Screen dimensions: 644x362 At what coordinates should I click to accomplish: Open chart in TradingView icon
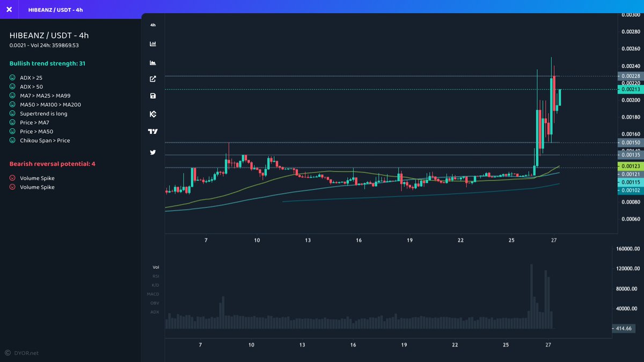click(x=153, y=131)
